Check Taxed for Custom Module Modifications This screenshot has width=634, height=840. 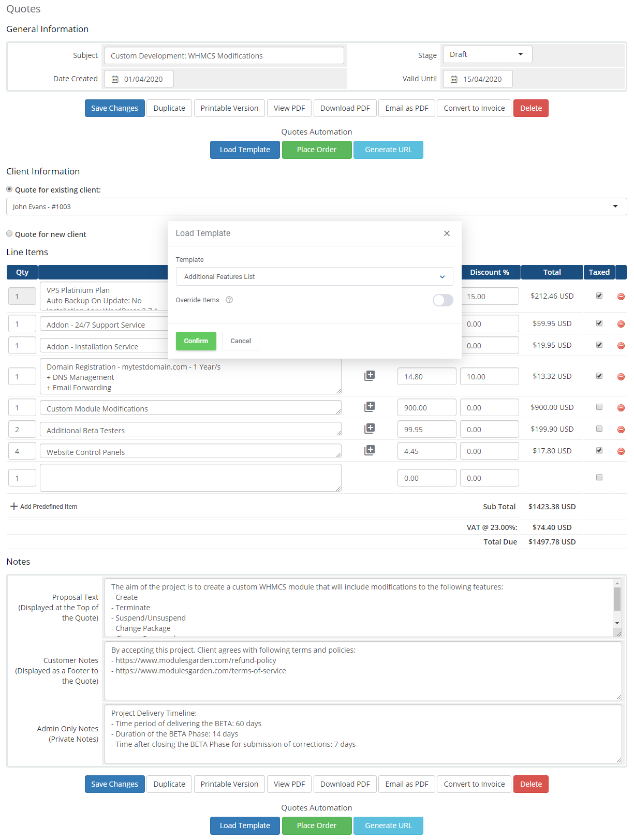pyautogui.click(x=599, y=407)
